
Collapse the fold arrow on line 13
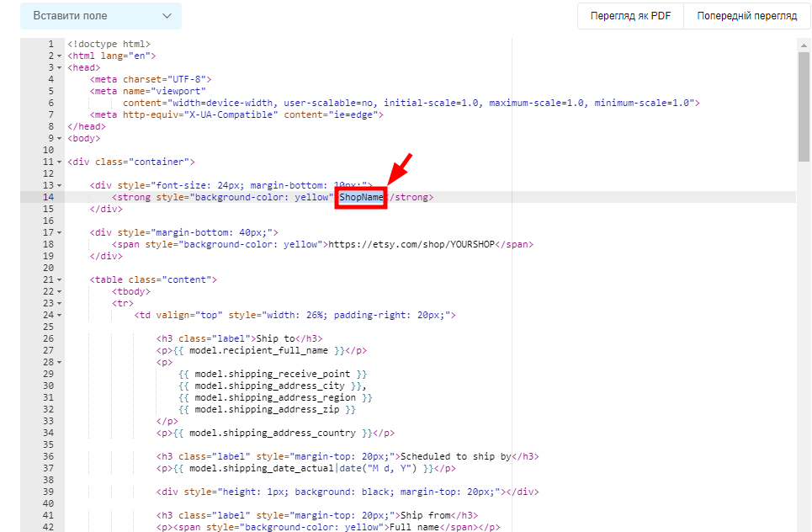tap(59, 185)
